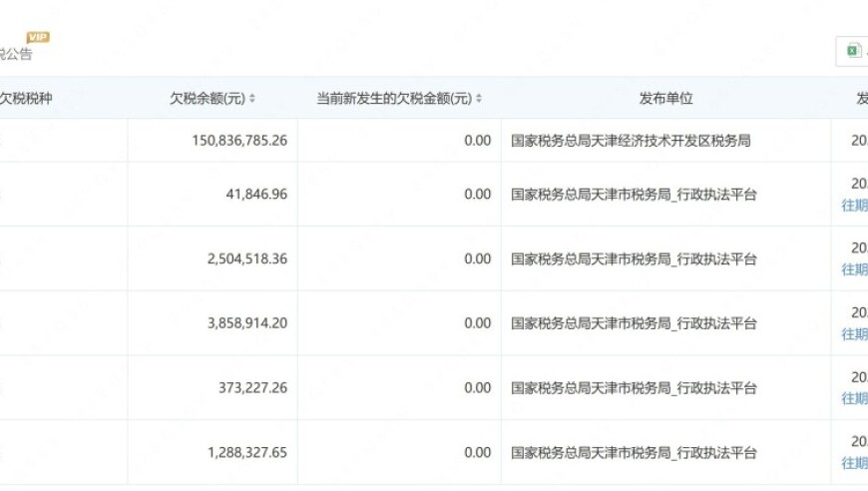Open 往期 link in the 1,288,327.65 row
Image resolution: width=868 pixels, height=491 pixels.
point(855,464)
